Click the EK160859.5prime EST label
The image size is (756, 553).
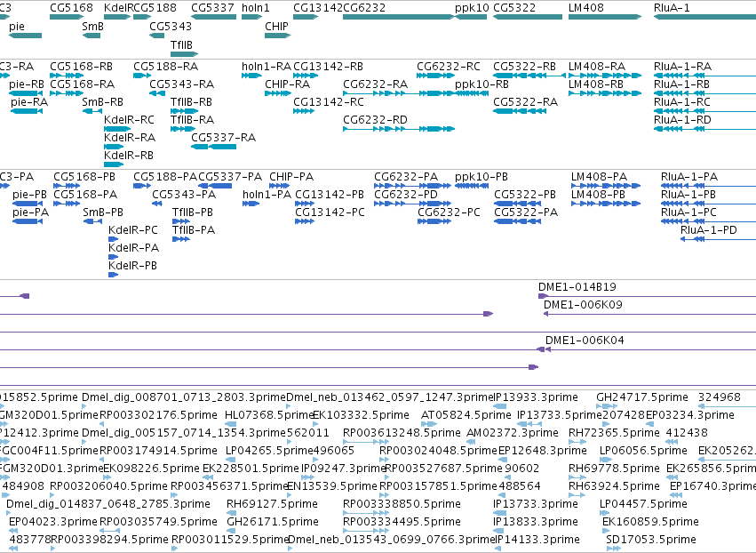click(650, 522)
